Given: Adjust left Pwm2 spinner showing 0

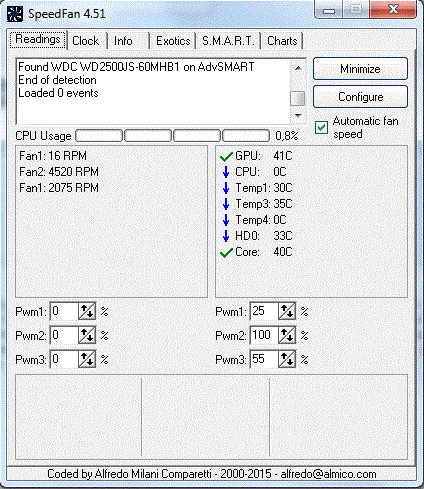Looking at the screenshot, I should tap(87, 335).
